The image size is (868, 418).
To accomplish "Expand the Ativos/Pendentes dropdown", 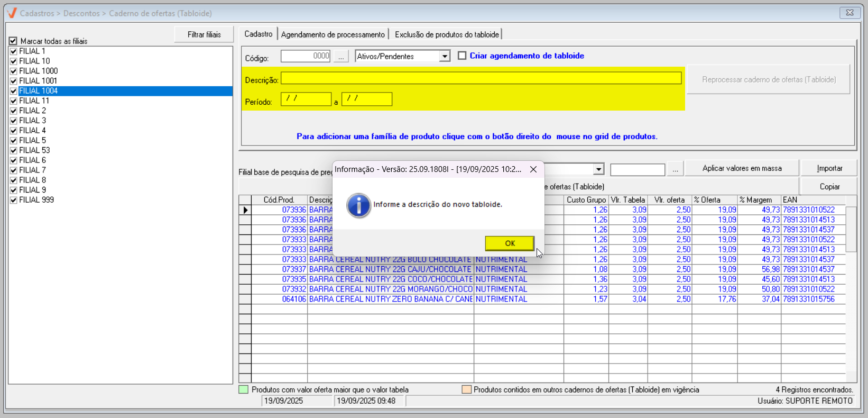I will click(445, 56).
